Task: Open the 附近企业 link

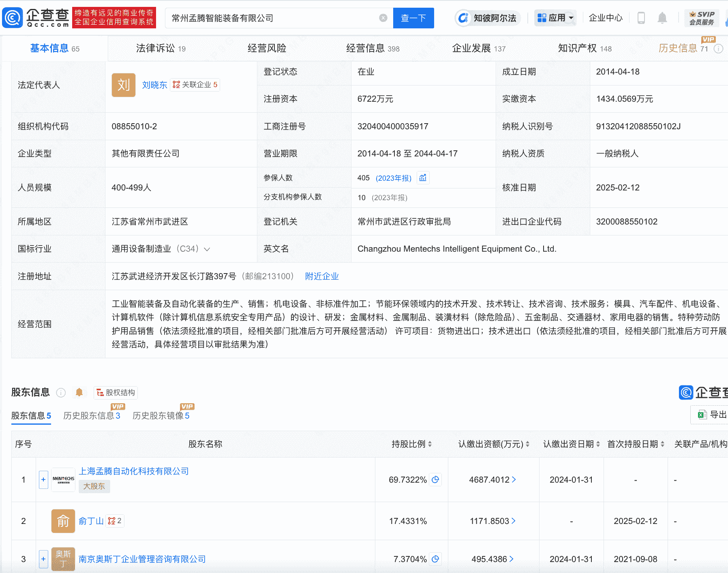Action: tap(321, 276)
